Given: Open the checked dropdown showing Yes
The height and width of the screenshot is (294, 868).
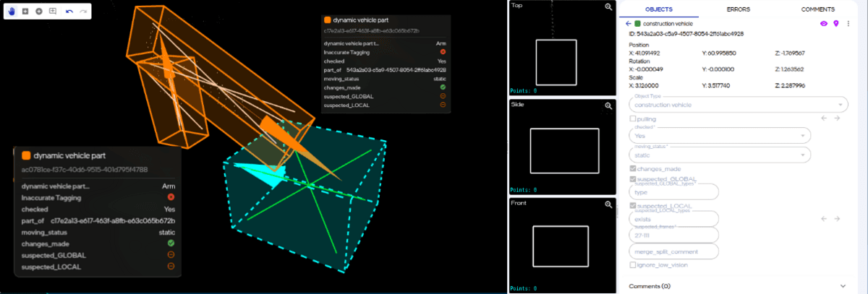Looking at the screenshot, I should pos(720,136).
